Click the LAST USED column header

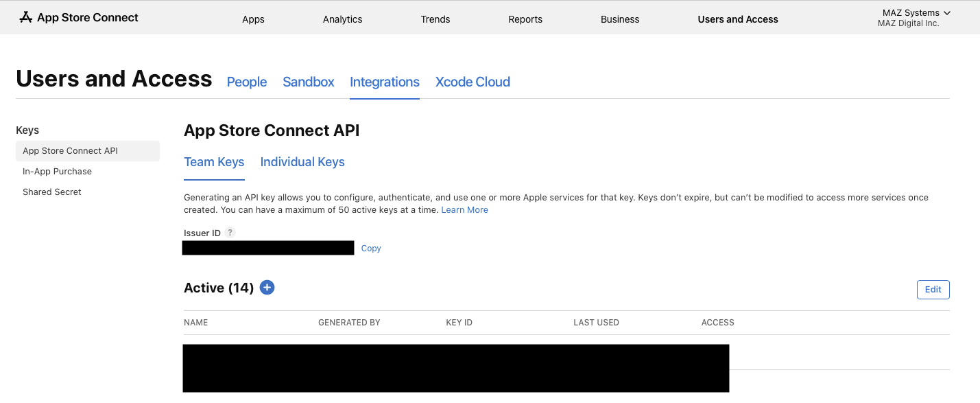[x=597, y=323]
